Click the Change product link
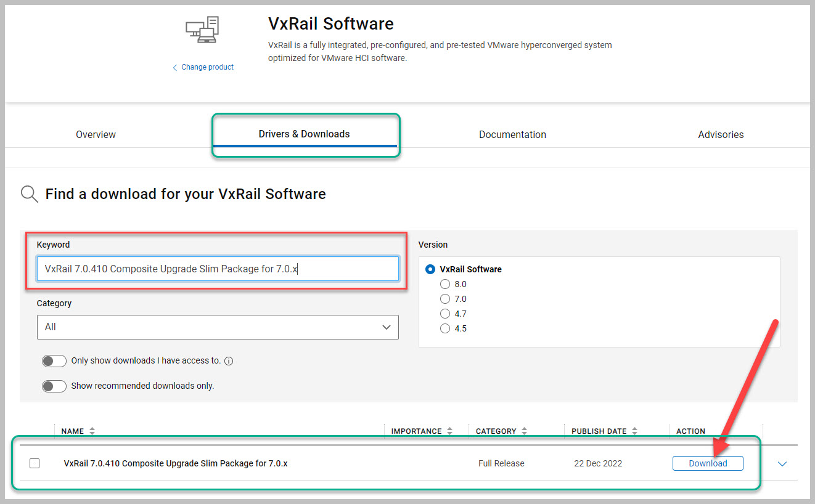Viewport: 815px width, 504px height. [207, 67]
